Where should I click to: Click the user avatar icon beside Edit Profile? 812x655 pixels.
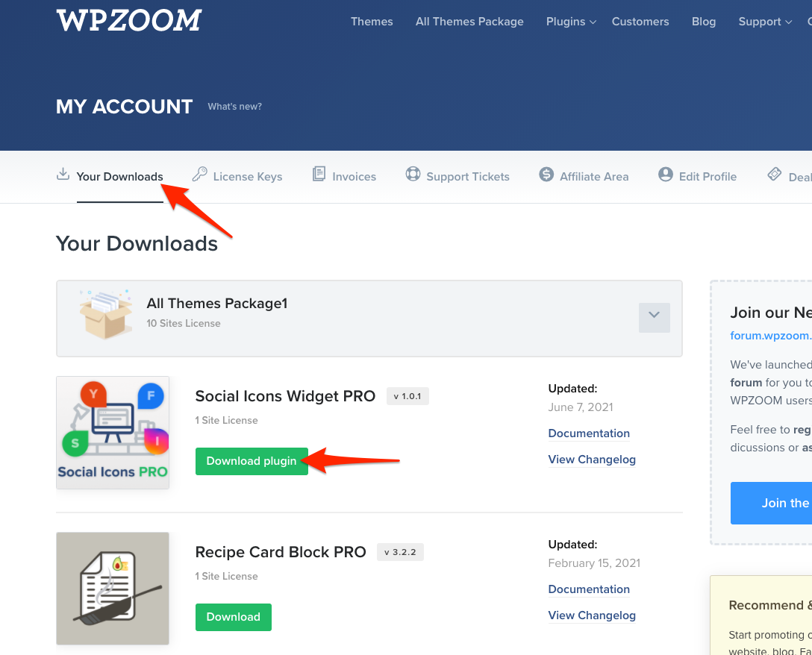(666, 174)
